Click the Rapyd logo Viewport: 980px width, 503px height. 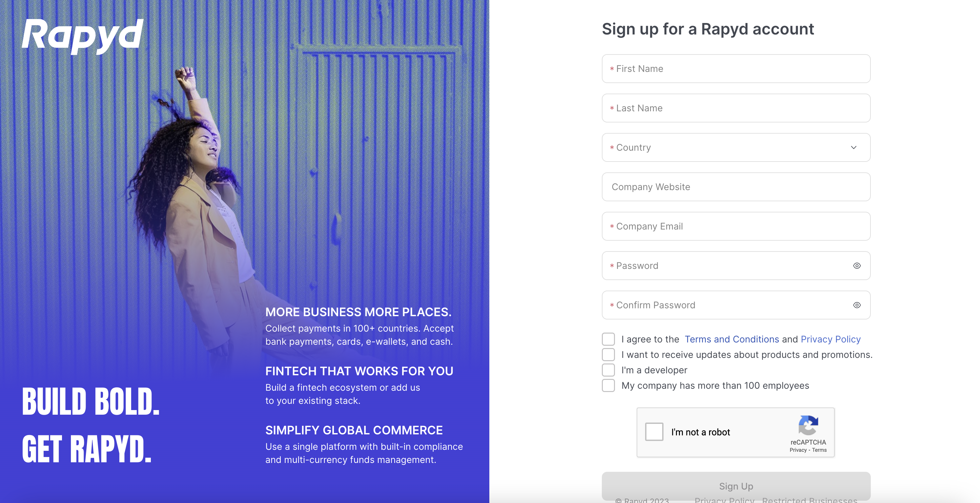click(82, 35)
